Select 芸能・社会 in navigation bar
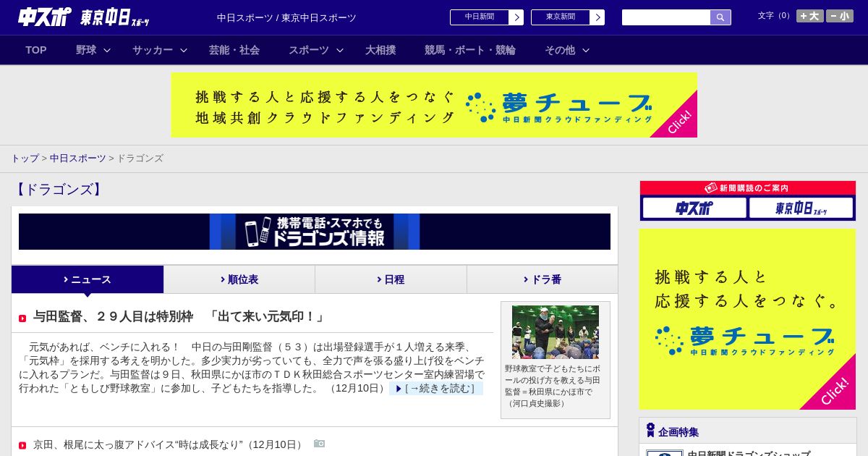This screenshot has width=868, height=456. point(234,50)
